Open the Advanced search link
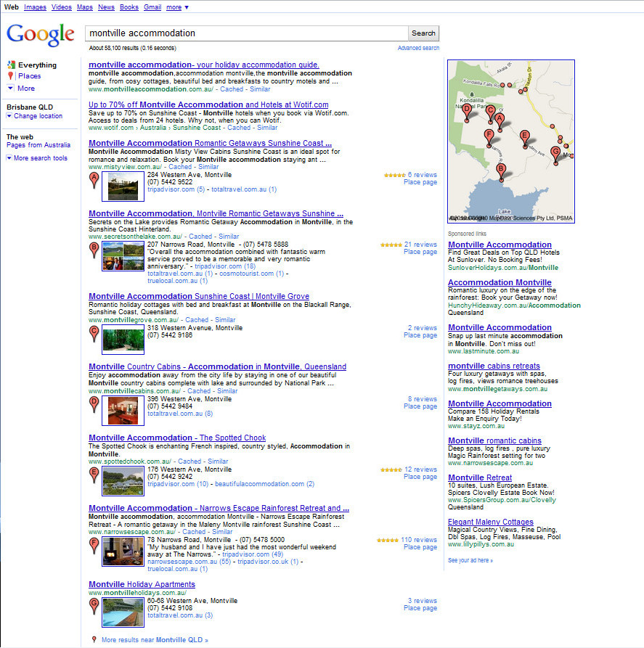Image resolution: width=644 pixels, height=648 pixels. click(418, 48)
